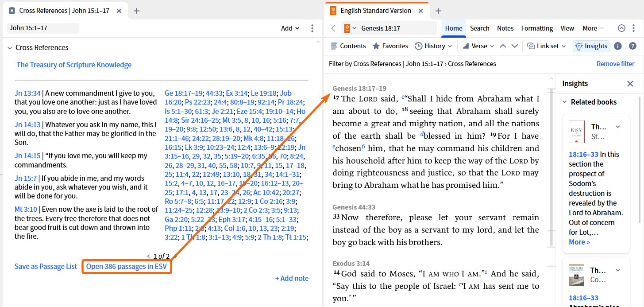Click the ESV Study Bible cover thumbnail
644x307 pixels.
pos(576,132)
